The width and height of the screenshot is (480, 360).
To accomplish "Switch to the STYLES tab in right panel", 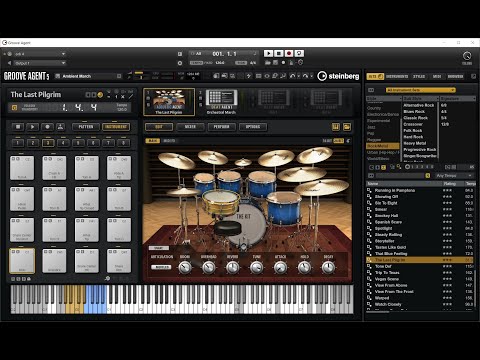I will [419, 76].
